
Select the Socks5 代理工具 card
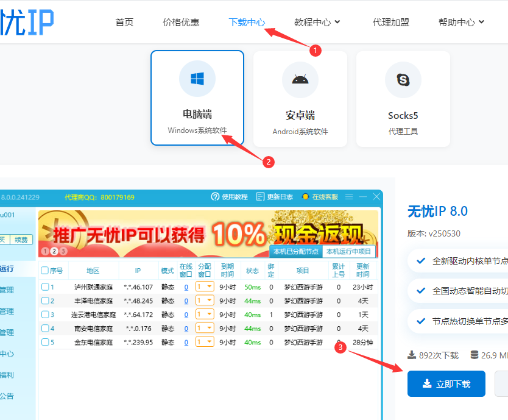tap(403, 99)
